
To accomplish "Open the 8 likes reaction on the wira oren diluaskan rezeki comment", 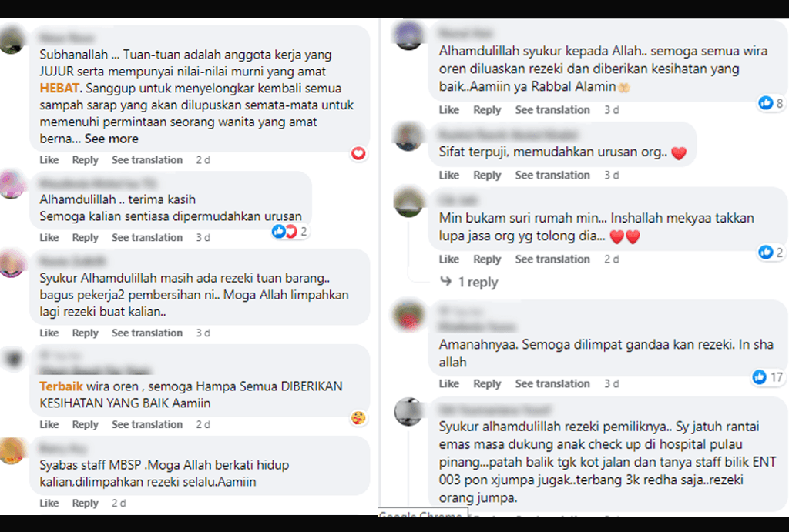I will [x=771, y=103].
